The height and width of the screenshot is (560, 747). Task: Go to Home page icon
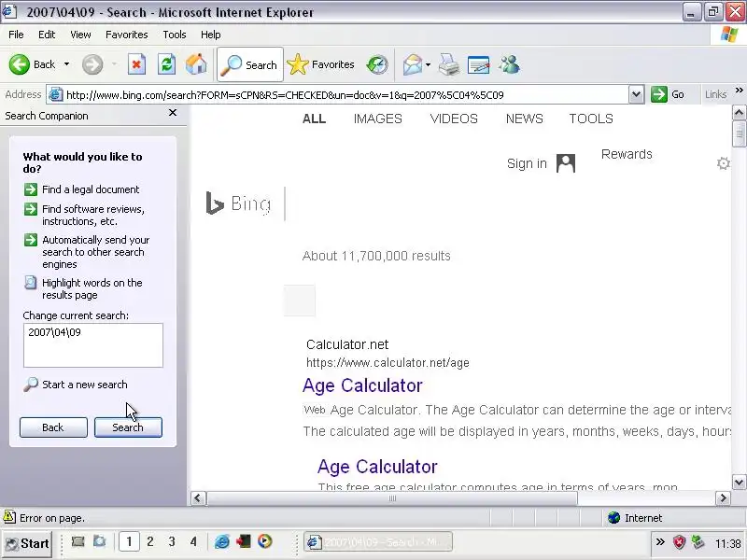tap(196, 64)
